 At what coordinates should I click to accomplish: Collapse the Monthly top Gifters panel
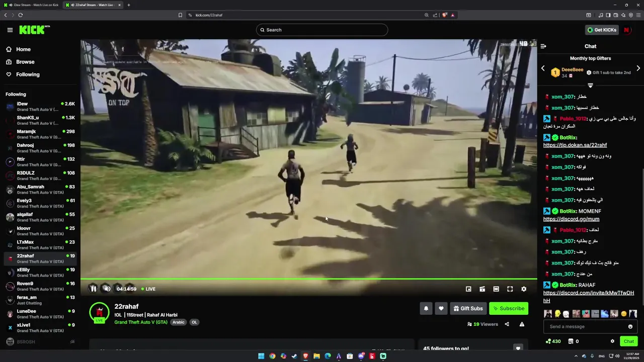(x=590, y=85)
